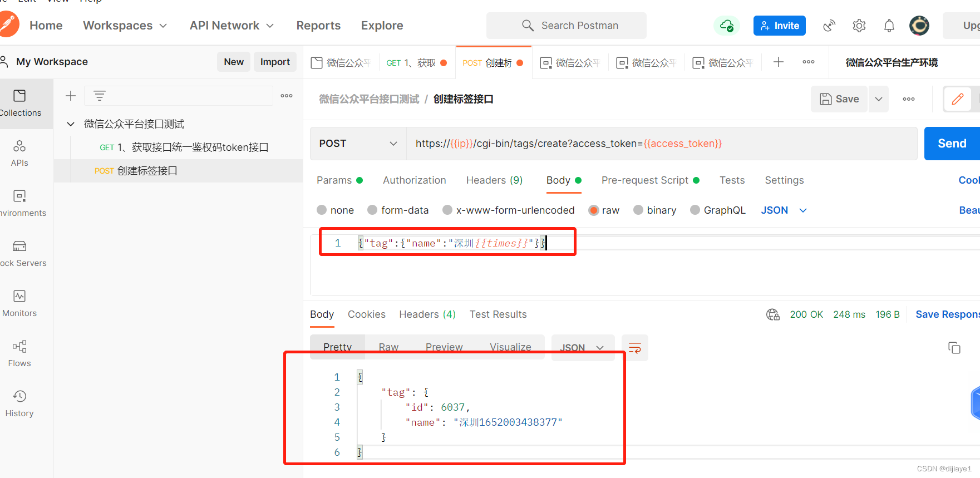Select the POST 创建标签接口 request in sidebar
Screen dimensions: 980x478
pyautogui.click(x=178, y=171)
